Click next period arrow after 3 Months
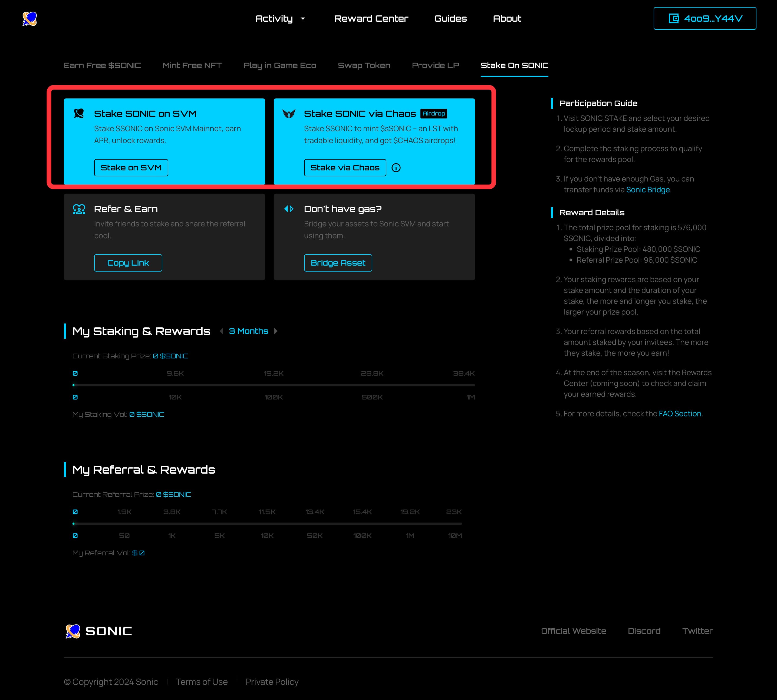 (276, 331)
